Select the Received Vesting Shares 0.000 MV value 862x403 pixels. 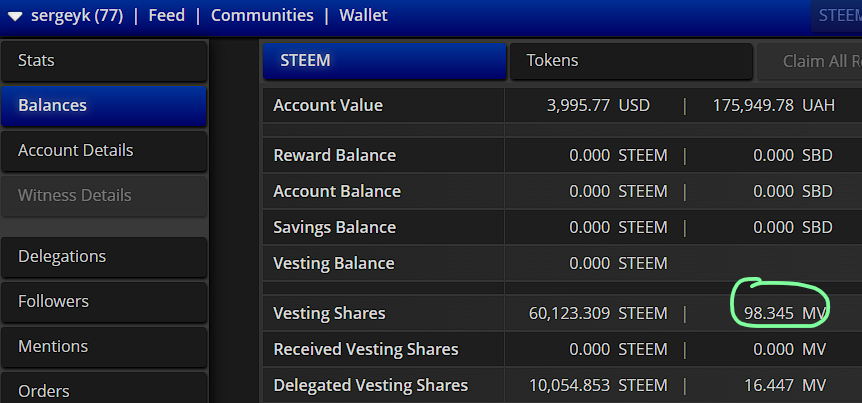(789, 350)
